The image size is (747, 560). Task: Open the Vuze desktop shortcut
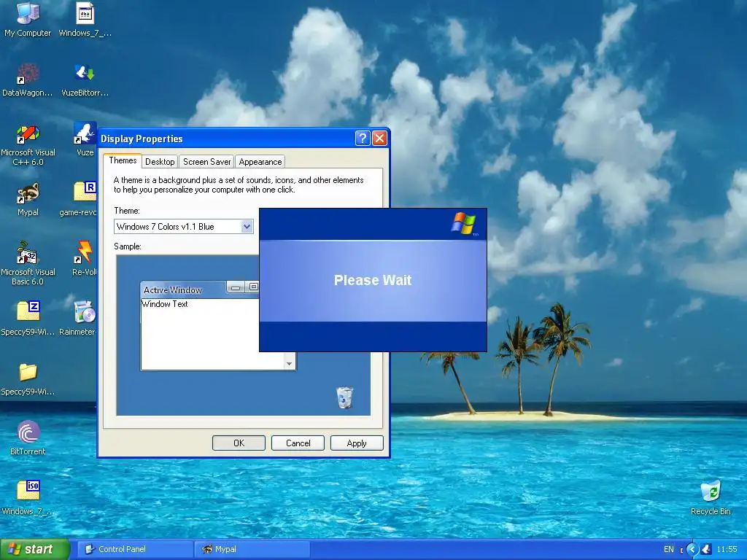(85, 139)
